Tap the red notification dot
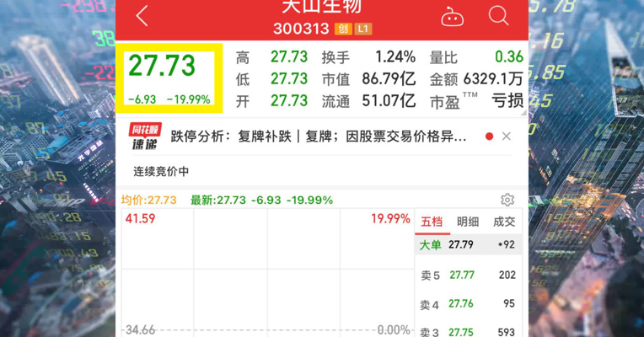644x337 pixels. (x=489, y=136)
